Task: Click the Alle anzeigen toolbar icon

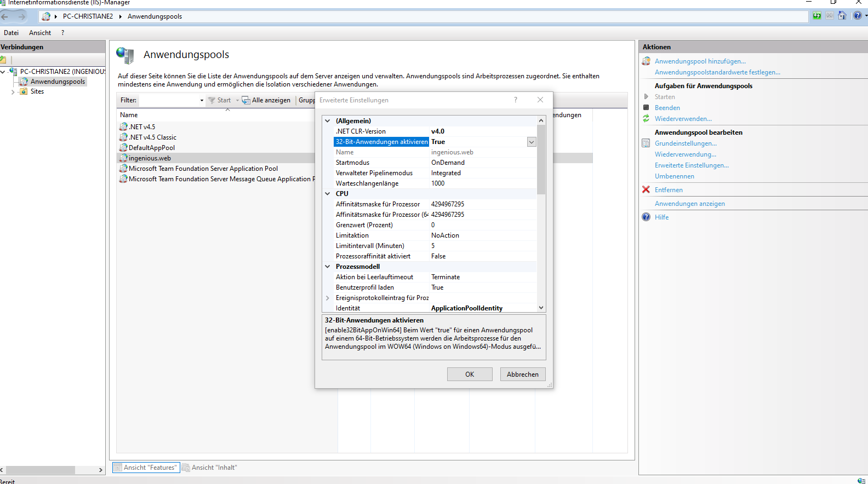Action: click(246, 100)
